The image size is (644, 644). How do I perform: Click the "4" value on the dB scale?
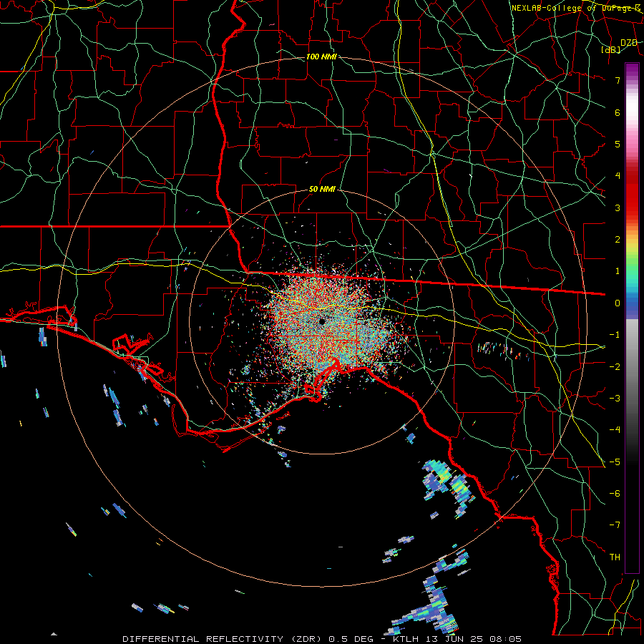click(618, 176)
